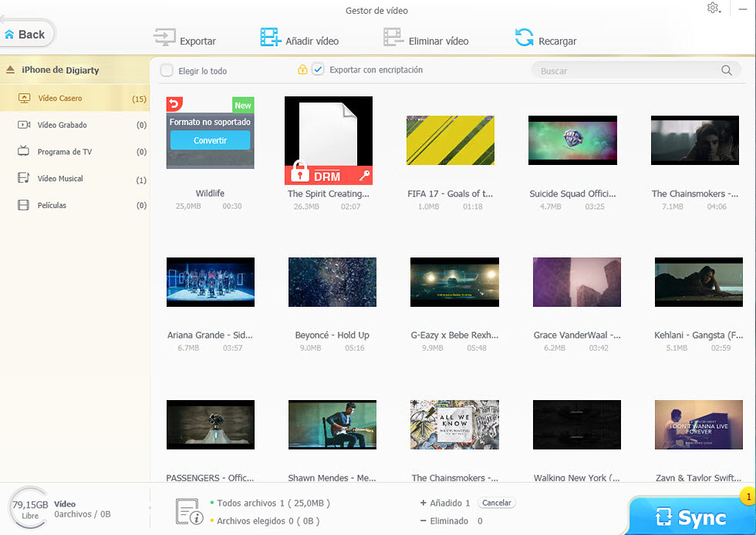Click the Eliminar vídeo film icon
Image resolution: width=756 pixels, height=535 pixels.
click(393, 37)
